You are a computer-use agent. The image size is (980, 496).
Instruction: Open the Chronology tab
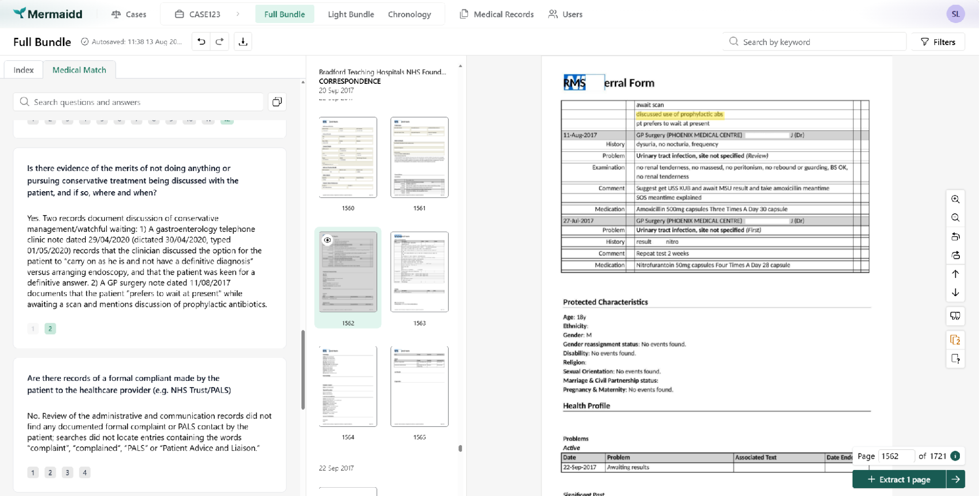point(409,14)
